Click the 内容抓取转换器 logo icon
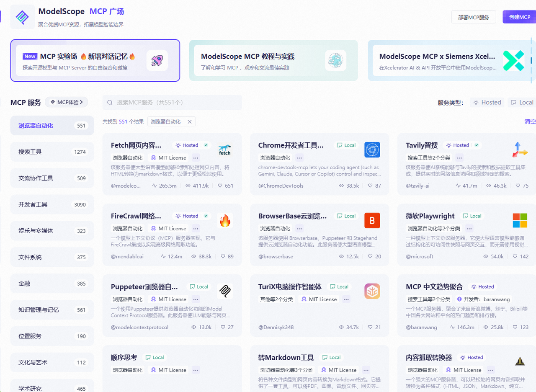This screenshot has width=536, height=392. (520, 362)
